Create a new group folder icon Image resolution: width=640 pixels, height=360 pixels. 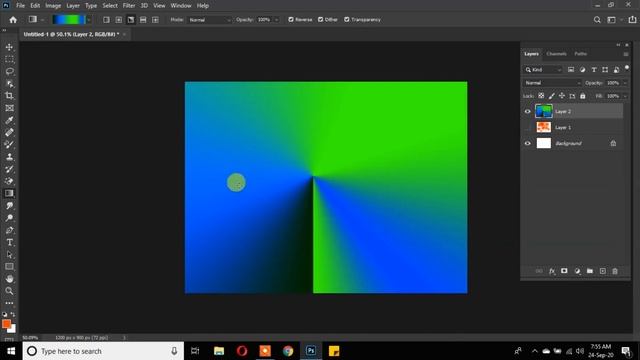tap(590, 271)
